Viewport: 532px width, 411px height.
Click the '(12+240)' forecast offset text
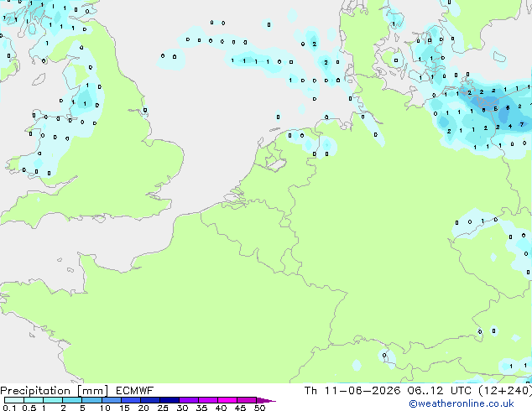tap(505, 391)
